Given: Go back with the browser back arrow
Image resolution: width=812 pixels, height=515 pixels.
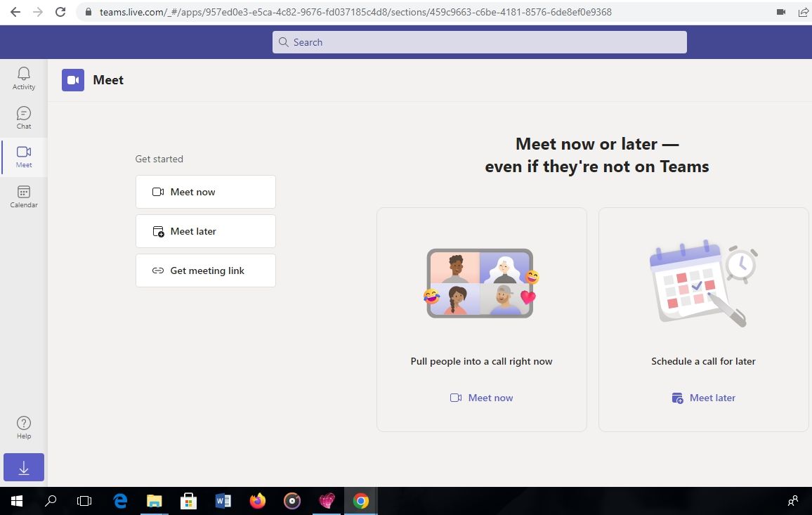Looking at the screenshot, I should (x=15, y=12).
